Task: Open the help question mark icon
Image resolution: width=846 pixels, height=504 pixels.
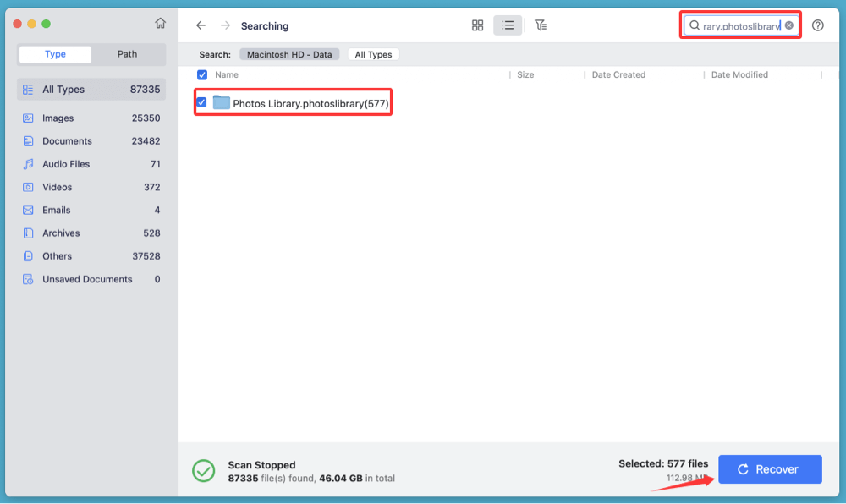Action: [817, 25]
